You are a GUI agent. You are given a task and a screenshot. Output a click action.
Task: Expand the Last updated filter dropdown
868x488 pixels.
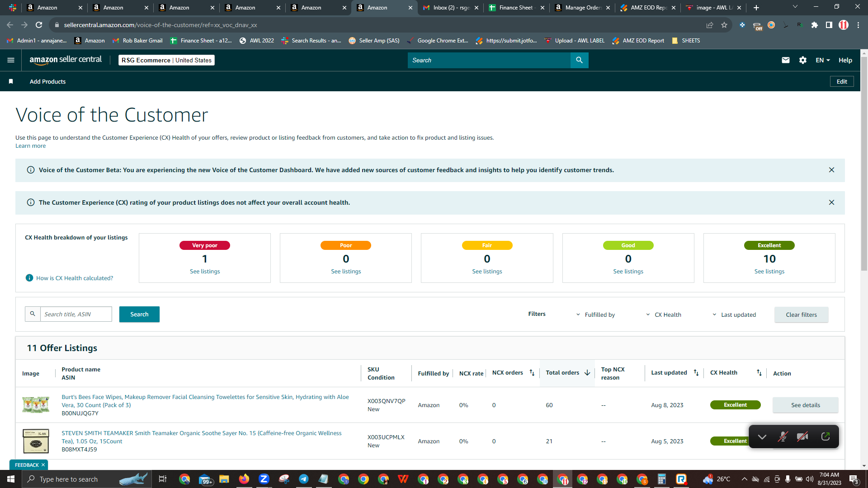(734, 314)
